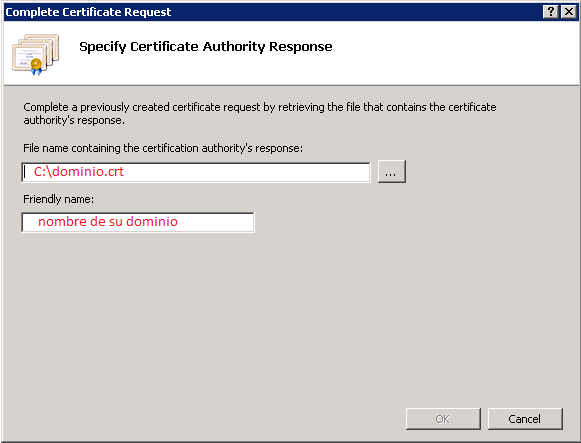
Task: Focus the Friendly name text box
Action: tap(138, 222)
